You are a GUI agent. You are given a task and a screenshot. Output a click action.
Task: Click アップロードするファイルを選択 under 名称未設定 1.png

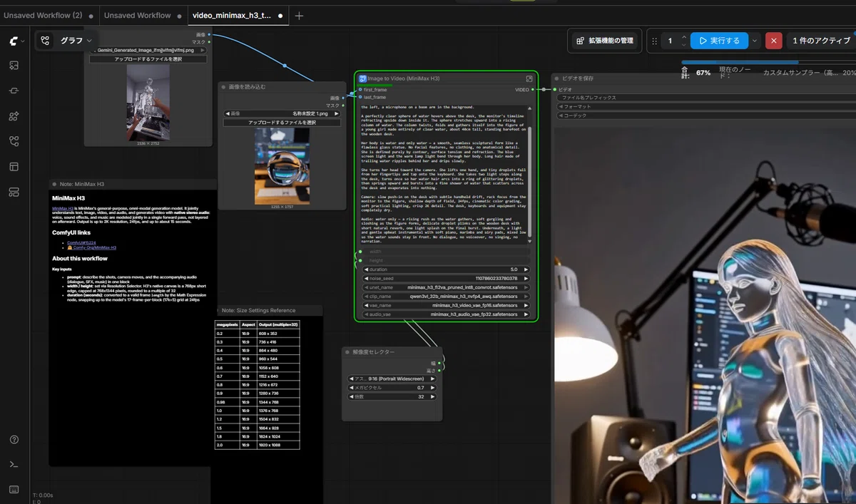(x=282, y=123)
